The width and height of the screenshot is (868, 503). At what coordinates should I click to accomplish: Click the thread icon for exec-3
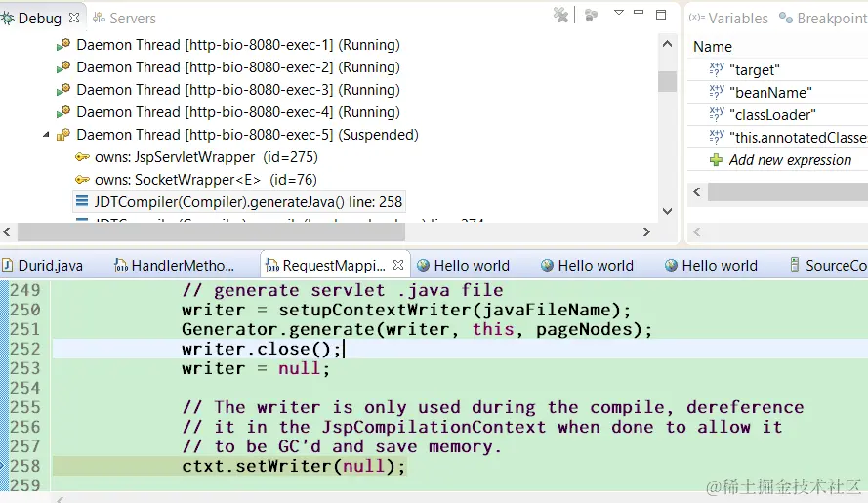(63, 89)
